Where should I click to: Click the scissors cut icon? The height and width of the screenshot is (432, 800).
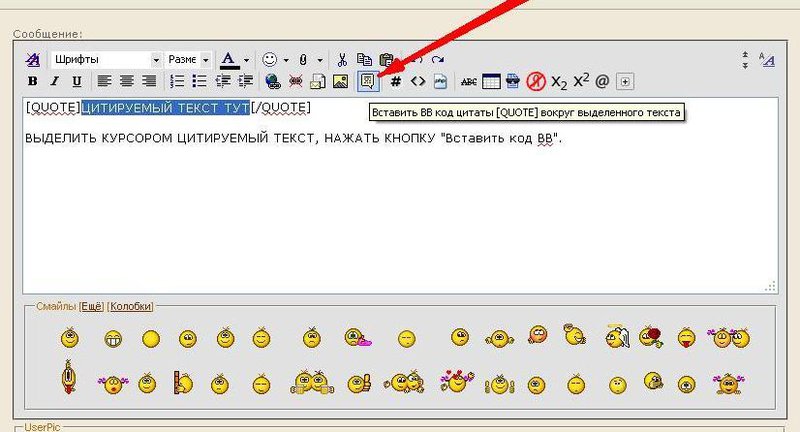coord(342,60)
